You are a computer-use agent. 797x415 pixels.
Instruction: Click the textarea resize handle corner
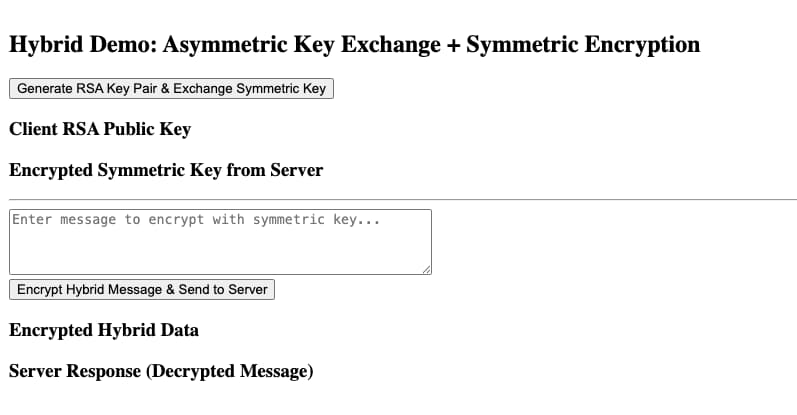click(x=427, y=269)
